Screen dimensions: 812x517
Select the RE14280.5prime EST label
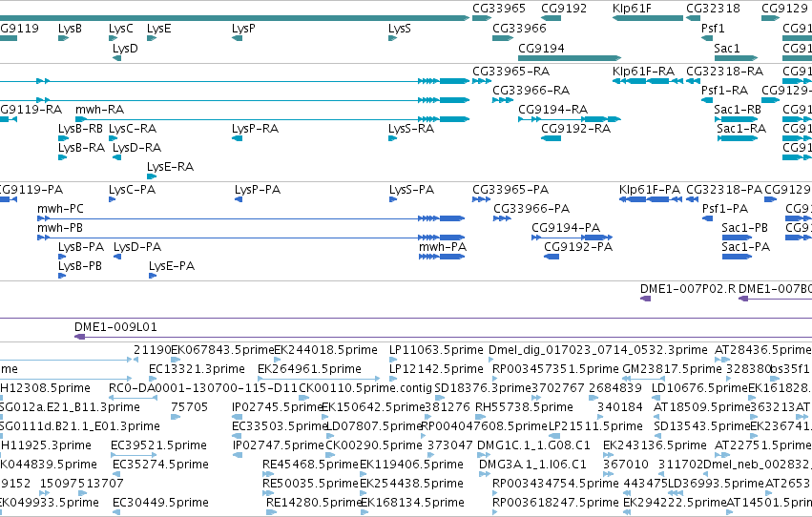313,503
